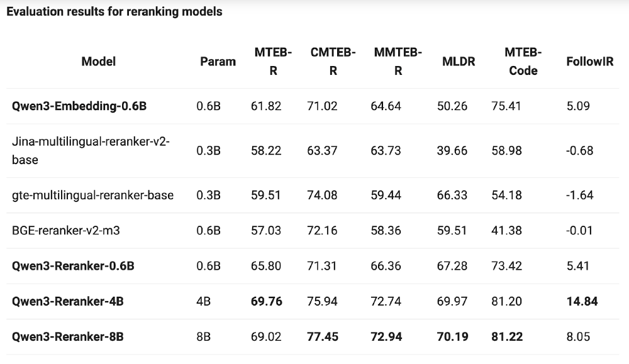Click the Qwen3-Embedding-0.6B model name
The image size is (629, 364).
pos(79,106)
